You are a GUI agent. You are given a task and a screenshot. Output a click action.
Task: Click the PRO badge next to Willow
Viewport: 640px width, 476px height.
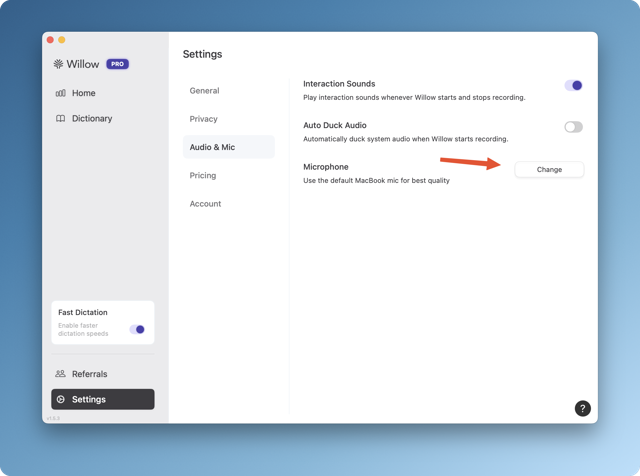pos(118,64)
